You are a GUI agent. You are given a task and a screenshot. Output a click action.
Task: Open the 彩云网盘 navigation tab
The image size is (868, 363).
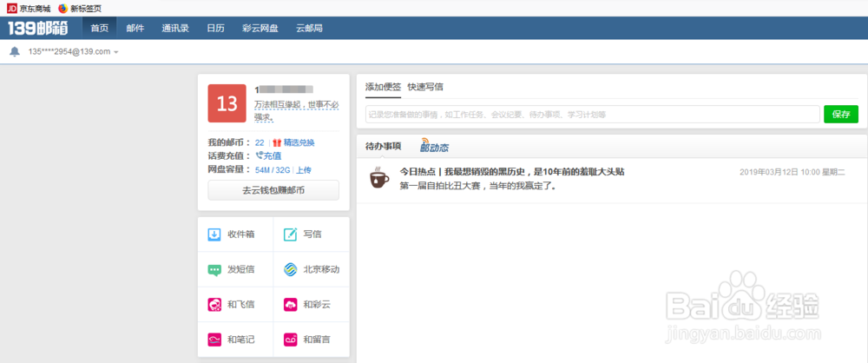coord(260,29)
